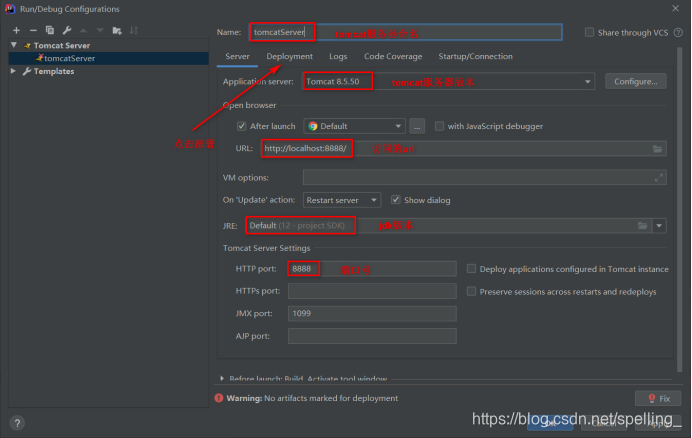The width and height of the screenshot is (692, 438).
Task: Sort configurations with the sort icon
Action: (134, 30)
